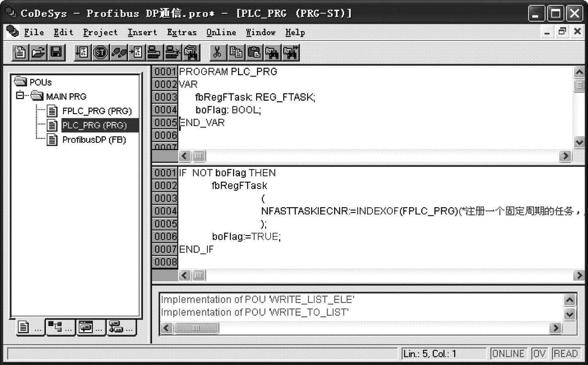Open the Window menu
The height and width of the screenshot is (365, 588).
coord(261,32)
